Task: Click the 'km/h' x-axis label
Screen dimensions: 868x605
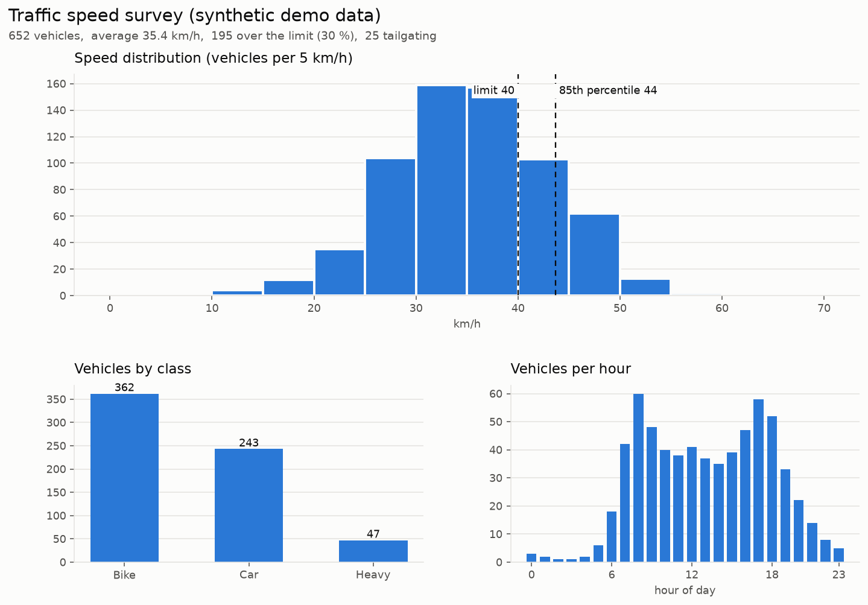Action: coord(467,325)
